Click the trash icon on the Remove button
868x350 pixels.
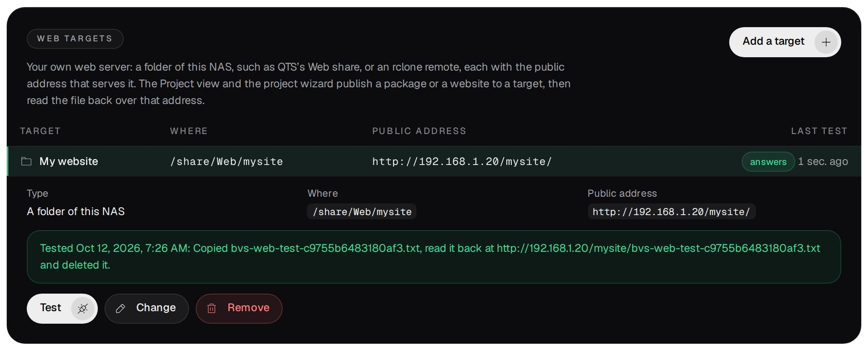(x=212, y=309)
